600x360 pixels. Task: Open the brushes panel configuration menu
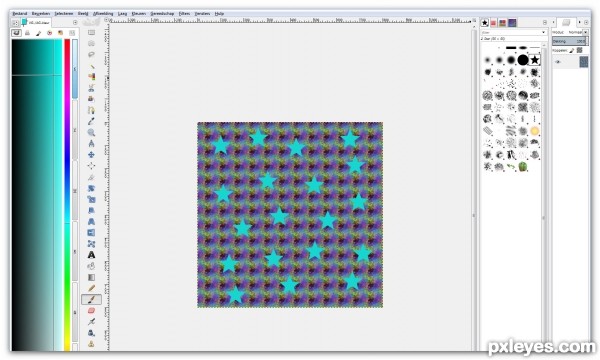[x=545, y=23]
